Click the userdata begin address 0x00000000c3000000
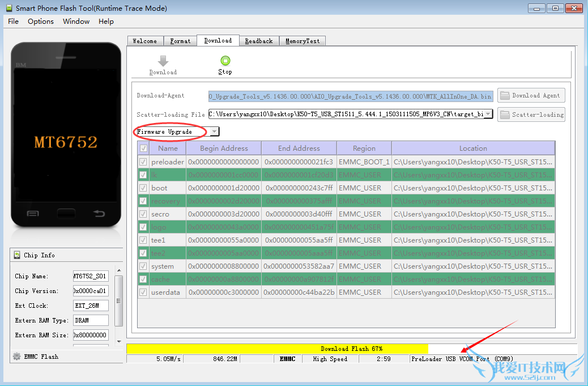588x386 pixels. click(x=224, y=292)
